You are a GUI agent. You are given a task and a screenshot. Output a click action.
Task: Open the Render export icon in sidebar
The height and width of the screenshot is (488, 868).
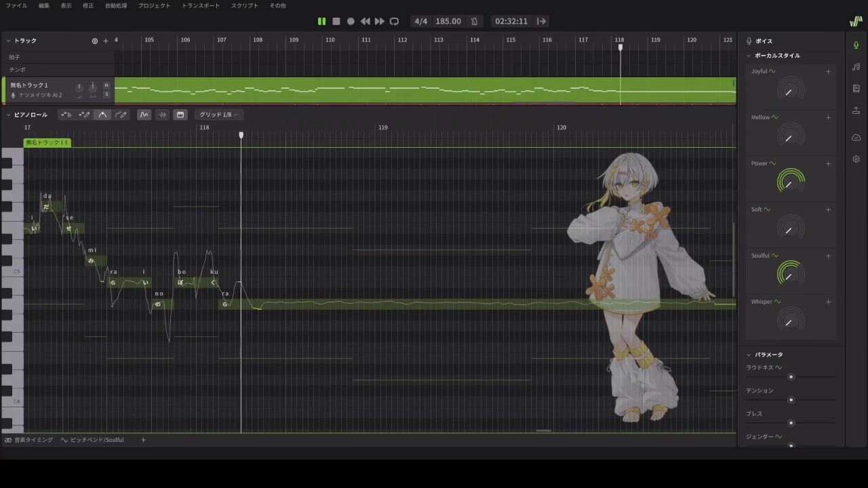pyautogui.click(x=856, y=110)
